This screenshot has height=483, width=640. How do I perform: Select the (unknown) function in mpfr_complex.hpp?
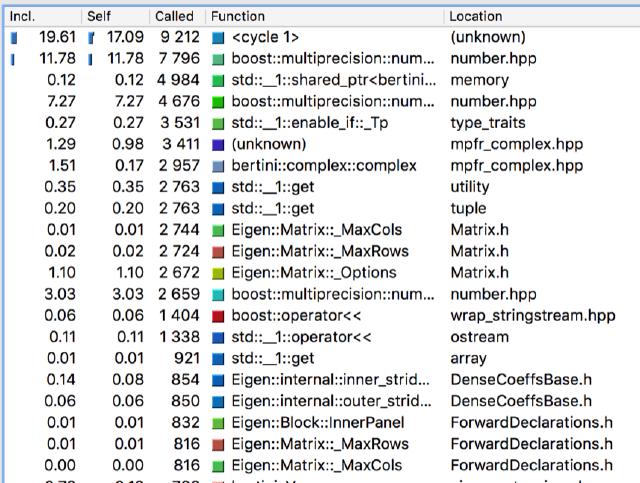point(269,144)
